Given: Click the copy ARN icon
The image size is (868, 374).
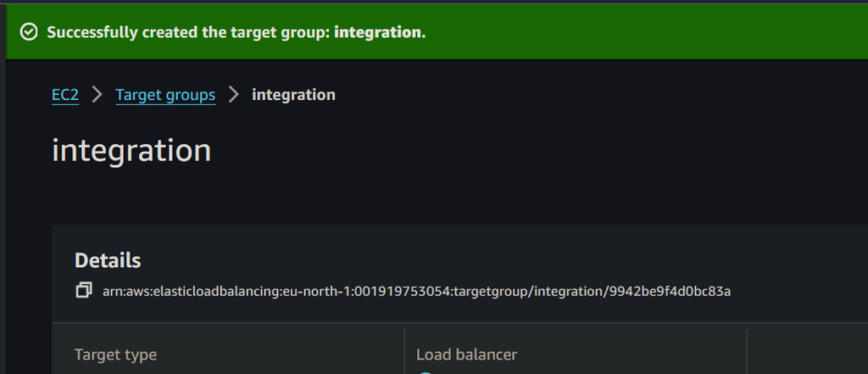Looking at the screenshot, I should point(83,291).
